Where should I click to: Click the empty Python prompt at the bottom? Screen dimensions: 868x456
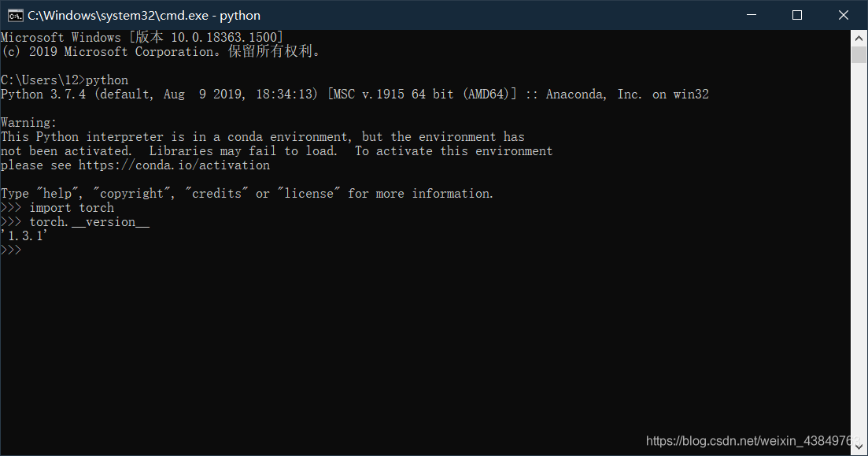[11, 250]
